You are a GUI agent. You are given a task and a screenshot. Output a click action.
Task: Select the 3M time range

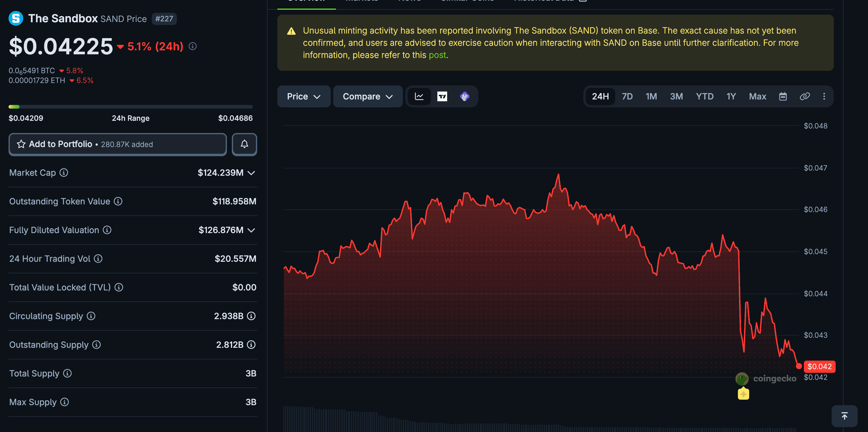[x=676, y=96]
